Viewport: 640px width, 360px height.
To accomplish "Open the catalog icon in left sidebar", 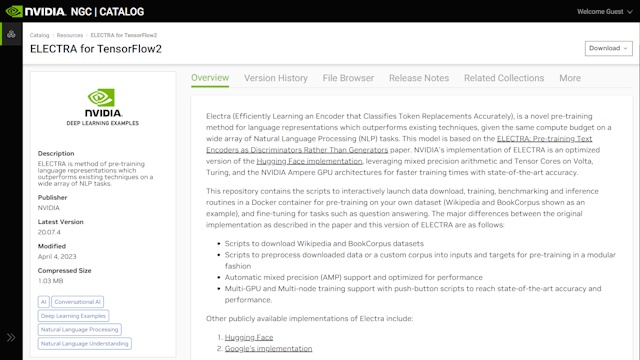I will [x=11, y=34].
